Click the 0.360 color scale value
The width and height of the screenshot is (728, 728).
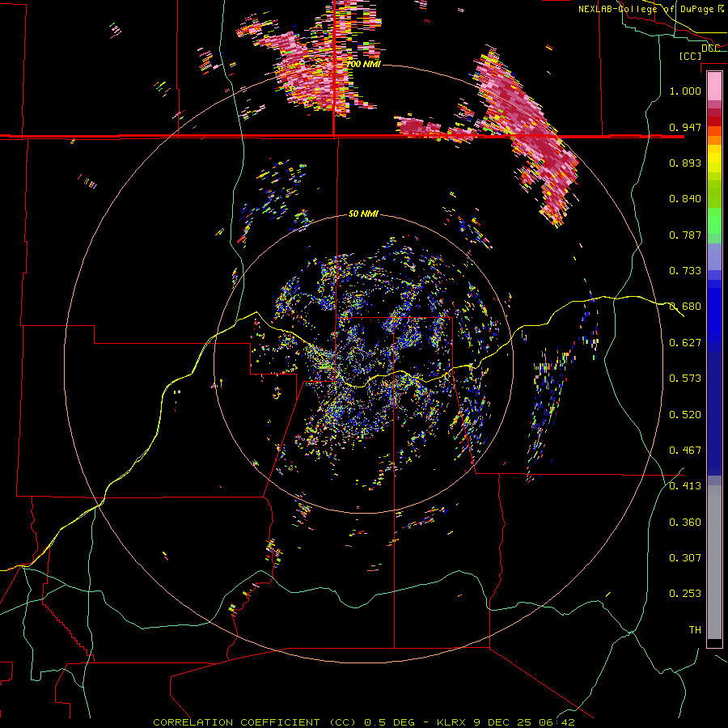[x=685, y=523]
